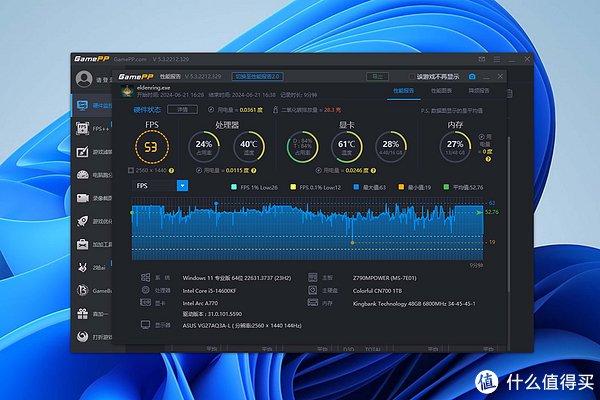Screen dimensions: 600x400
Task: Click the 切换至性能报告2.0 button
Action: click(258, 77)
